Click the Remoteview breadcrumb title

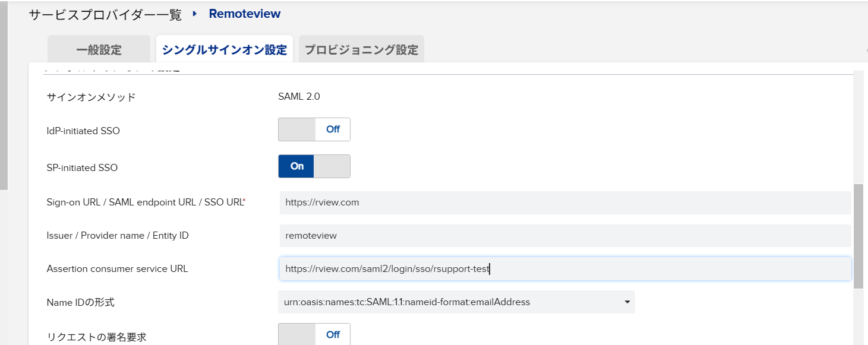(x=245, y=14)
